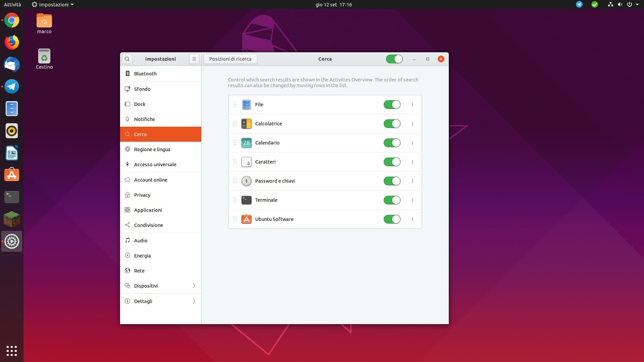Open the Files manager from the dock

pyautogui.click(x=12, y=109)
